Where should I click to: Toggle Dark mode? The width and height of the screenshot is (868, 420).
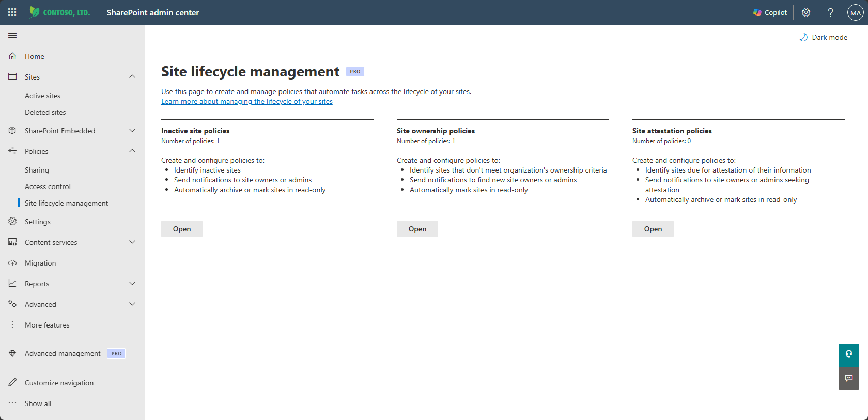(x=824, y=37)
